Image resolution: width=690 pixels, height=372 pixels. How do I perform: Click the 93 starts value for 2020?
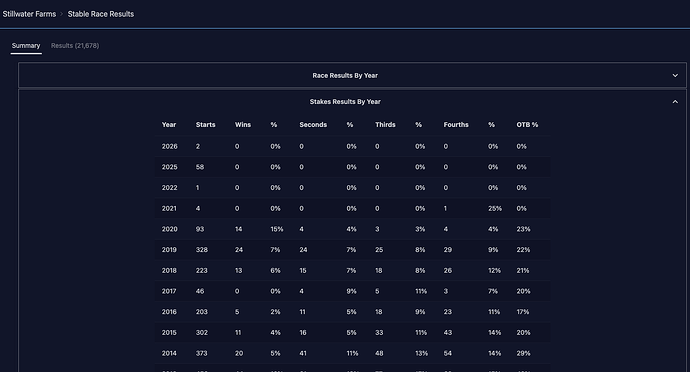pyautogui.click(x=200, y=229)
